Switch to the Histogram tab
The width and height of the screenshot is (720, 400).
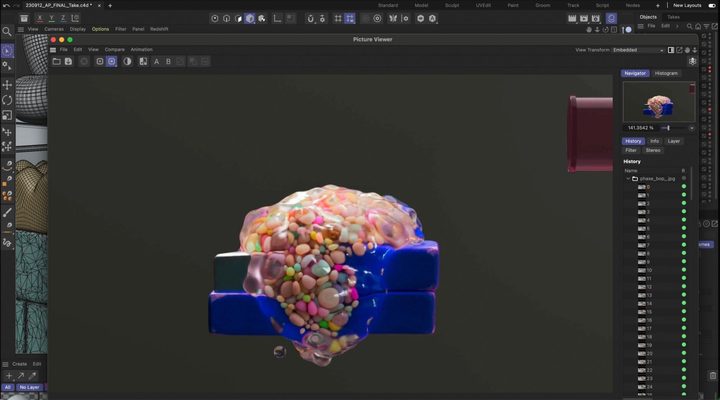666,73
